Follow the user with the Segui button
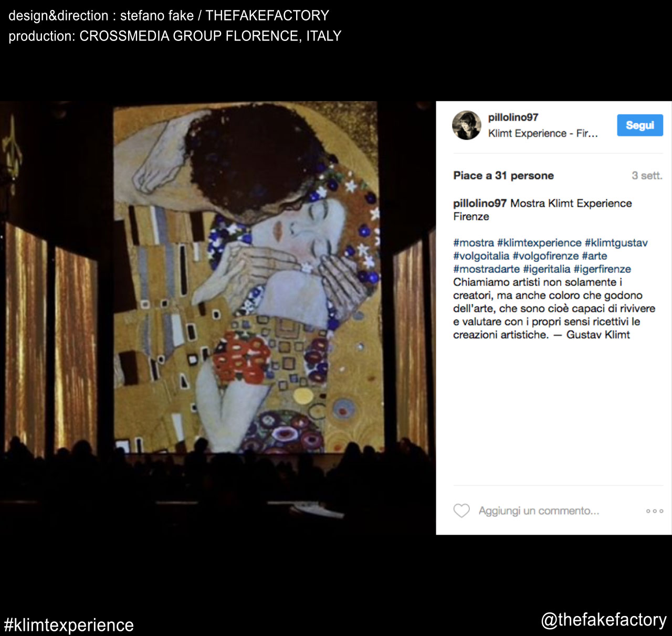Image resolution: width=672 pixels, height=636 pixels. (639, 125)
